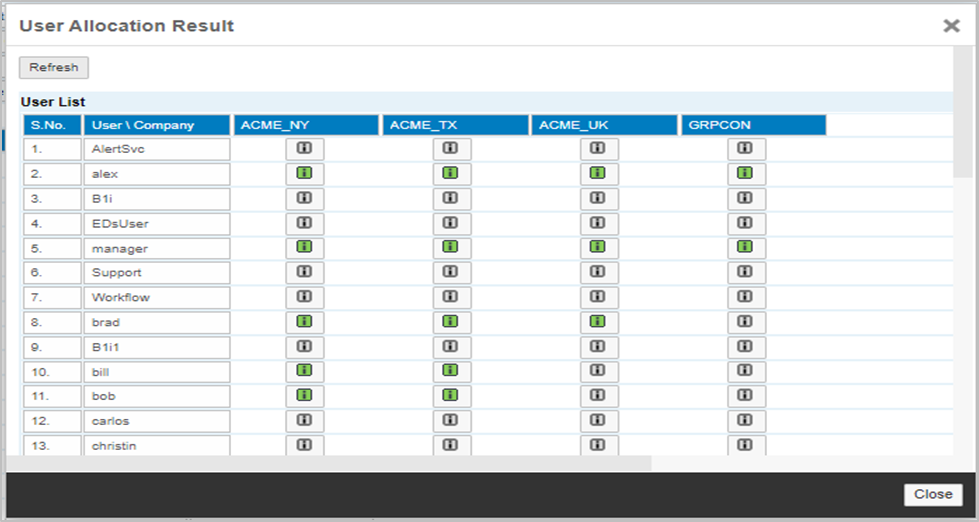Select the manager user name field

click(x=157, y=248)
